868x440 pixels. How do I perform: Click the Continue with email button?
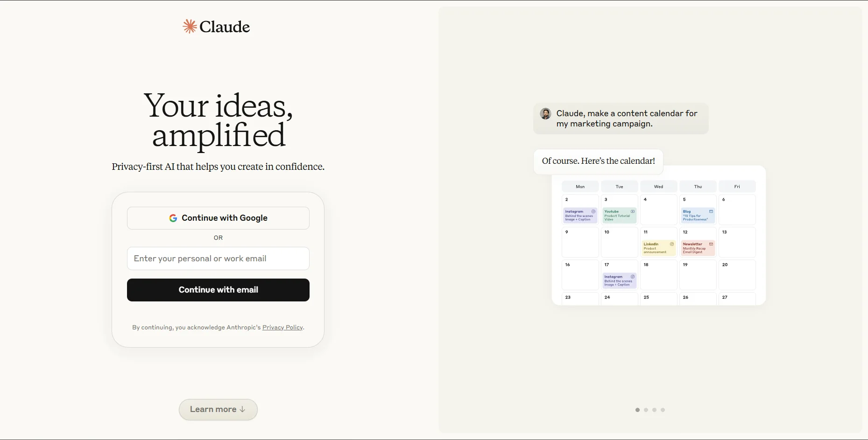(218, 290)
